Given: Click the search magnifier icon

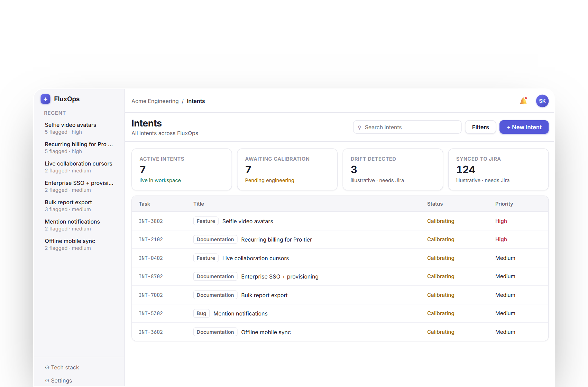Looking at the screenshot, I should (359, 128).
